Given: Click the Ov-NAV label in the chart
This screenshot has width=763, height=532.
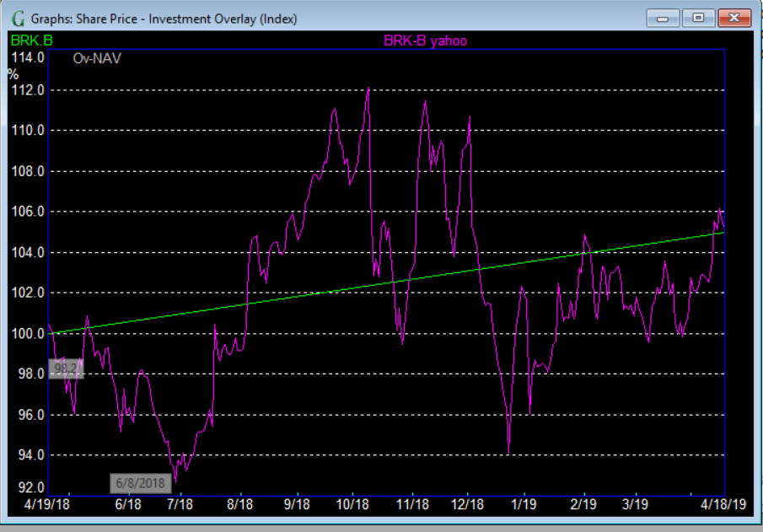Looking at the screenshot, I should click(97, 58).
